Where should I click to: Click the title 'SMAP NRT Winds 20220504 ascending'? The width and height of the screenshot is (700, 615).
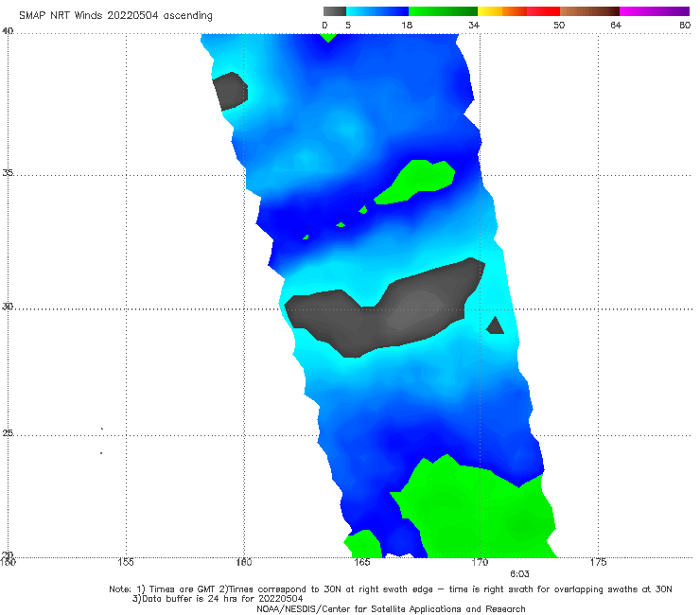tap(115, 16)
